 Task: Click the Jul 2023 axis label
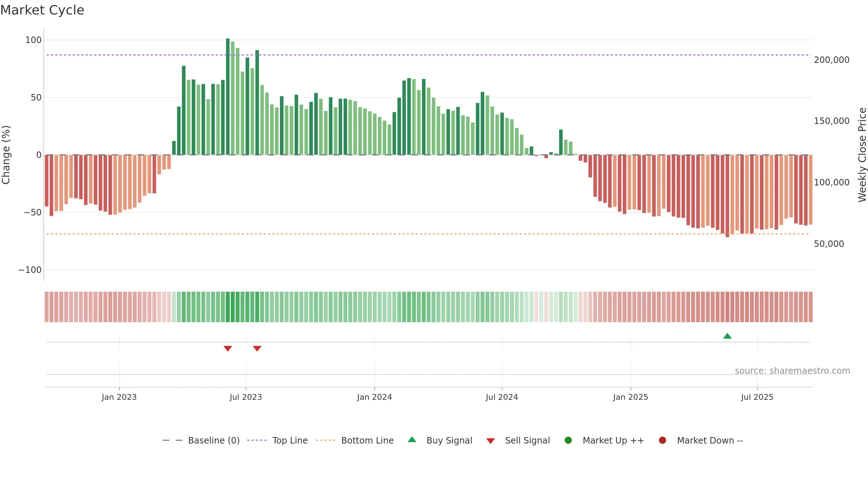click(x=246, y=397)
